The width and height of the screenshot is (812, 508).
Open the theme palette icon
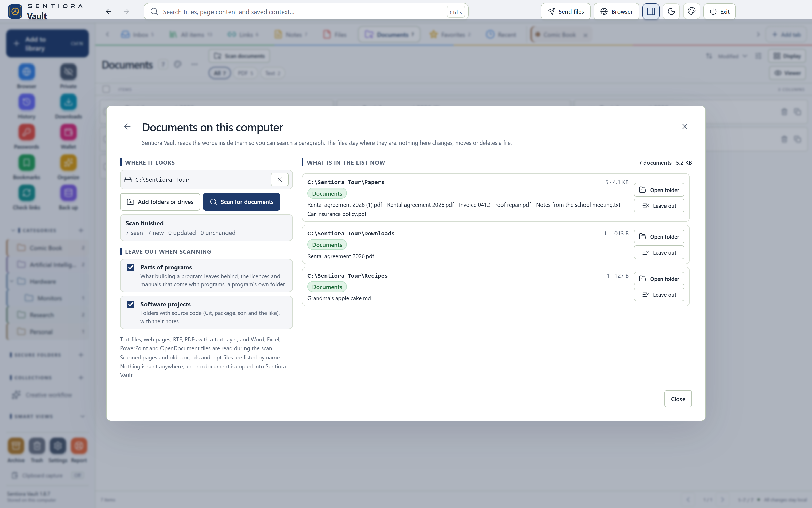[x=691, y=11]
